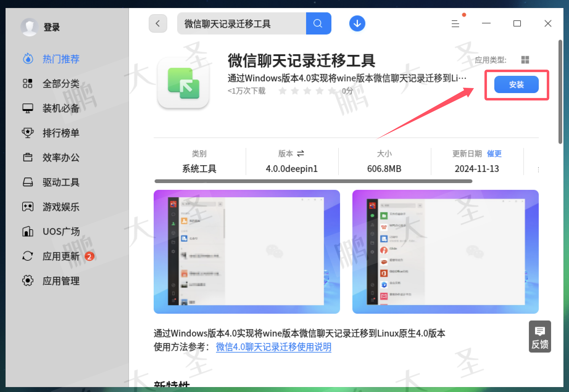Open 应用管理 gear icon
569x392 pixels.
(27, 281)
